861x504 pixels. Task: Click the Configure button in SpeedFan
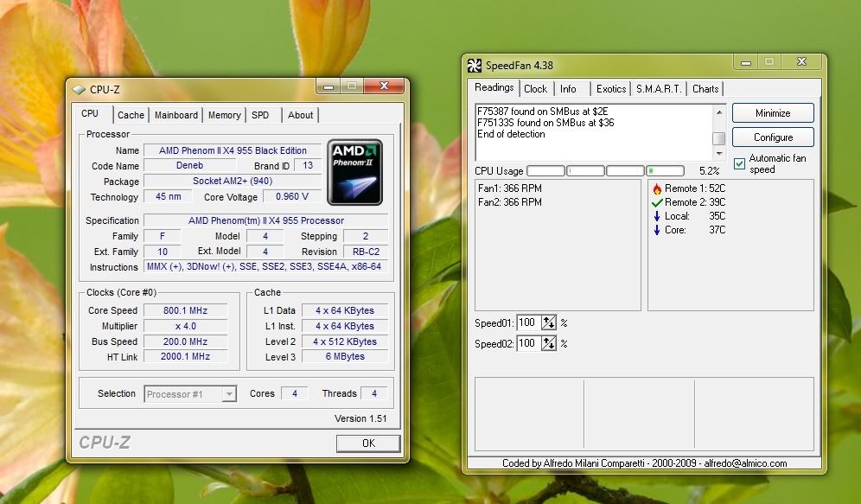tap(773, 137)
